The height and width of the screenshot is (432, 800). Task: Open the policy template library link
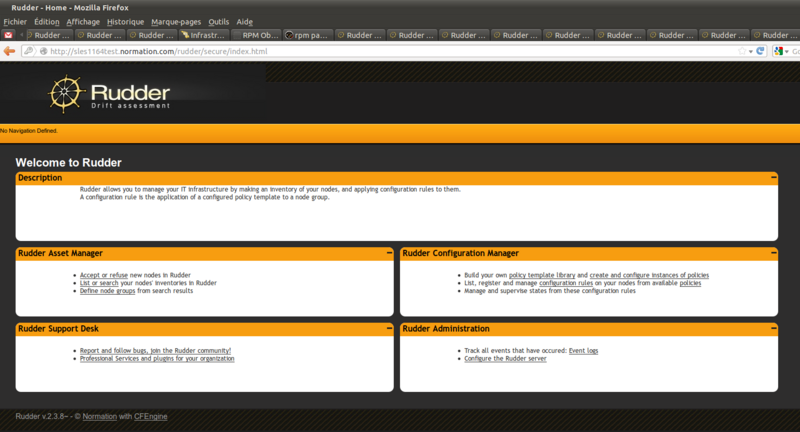(542, 275)
